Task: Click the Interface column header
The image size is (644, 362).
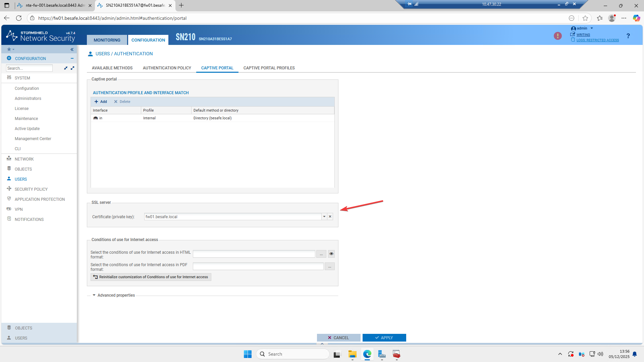Action: click(116, 110)
